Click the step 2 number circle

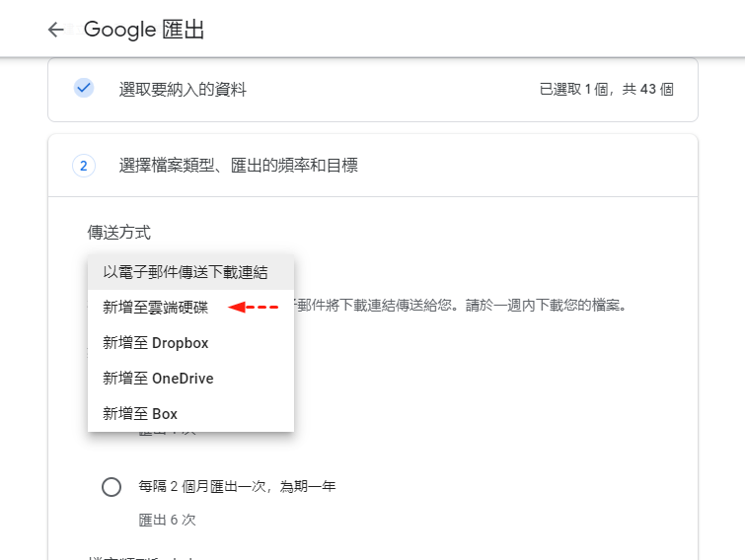click(x=84, y=166)
